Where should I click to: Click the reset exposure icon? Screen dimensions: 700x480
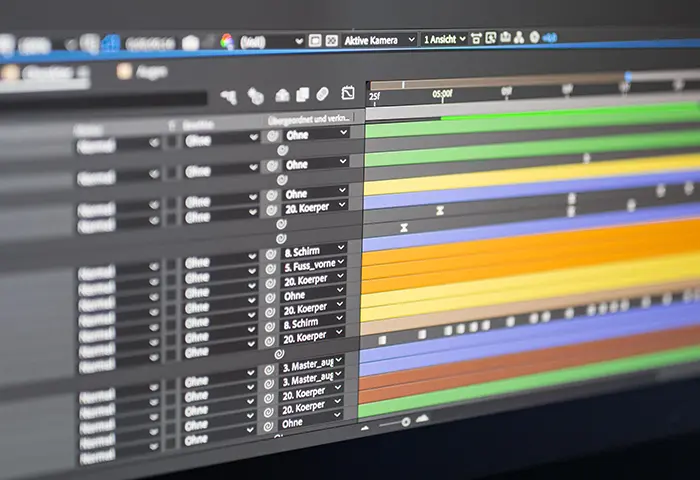534,37
